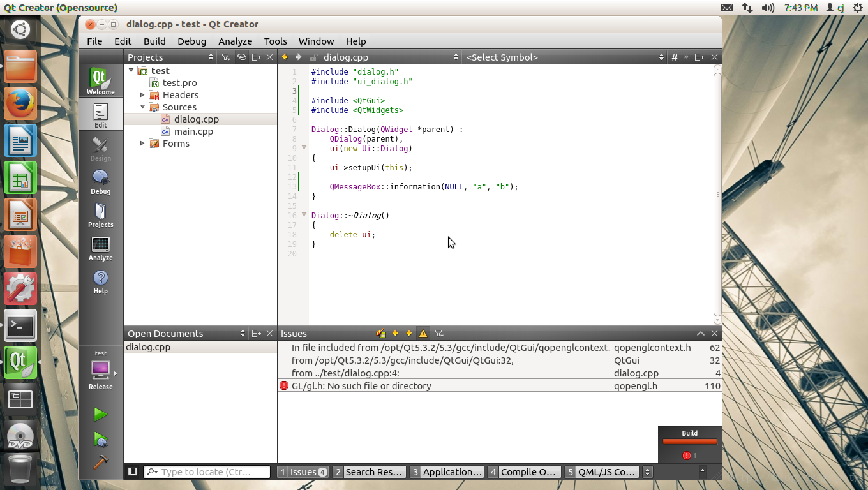
Task: Switch to Search Results output tab
Action: 369,472
